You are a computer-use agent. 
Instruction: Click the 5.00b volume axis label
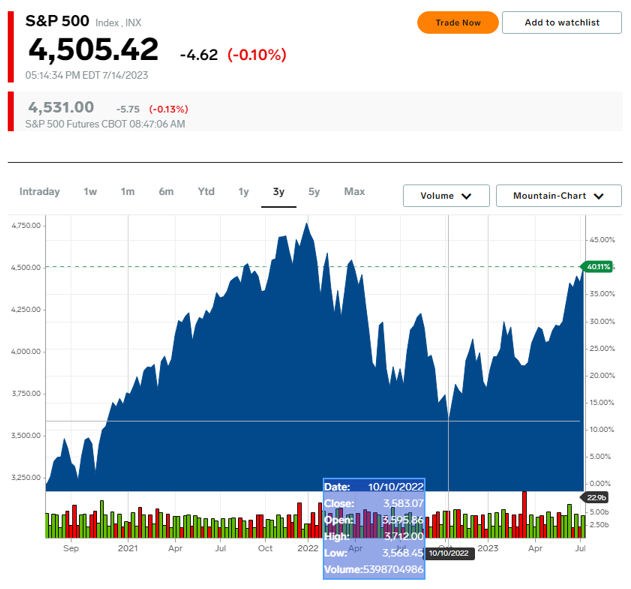click(x=600, y=512)
